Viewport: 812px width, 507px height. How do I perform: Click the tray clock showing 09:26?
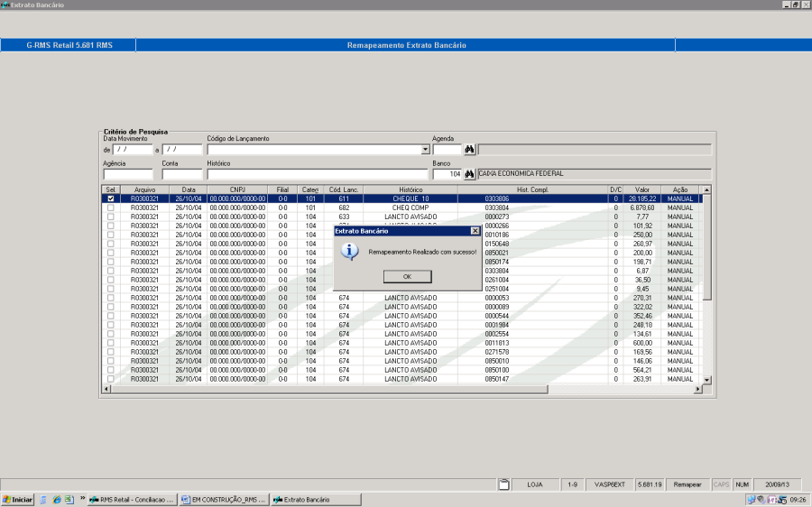point(798,500)
